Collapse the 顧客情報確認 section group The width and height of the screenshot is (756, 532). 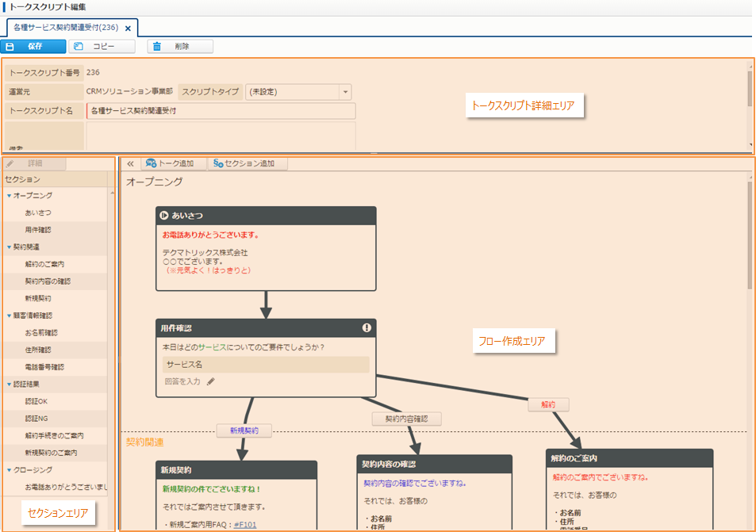point(9,316)
